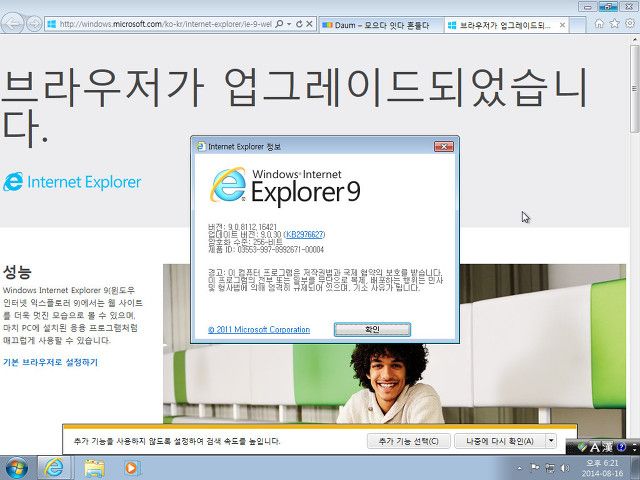Click the taskbar clock showing 오후 6:21
The width and height of the screenshot is (640, 480).
(602, 468)
